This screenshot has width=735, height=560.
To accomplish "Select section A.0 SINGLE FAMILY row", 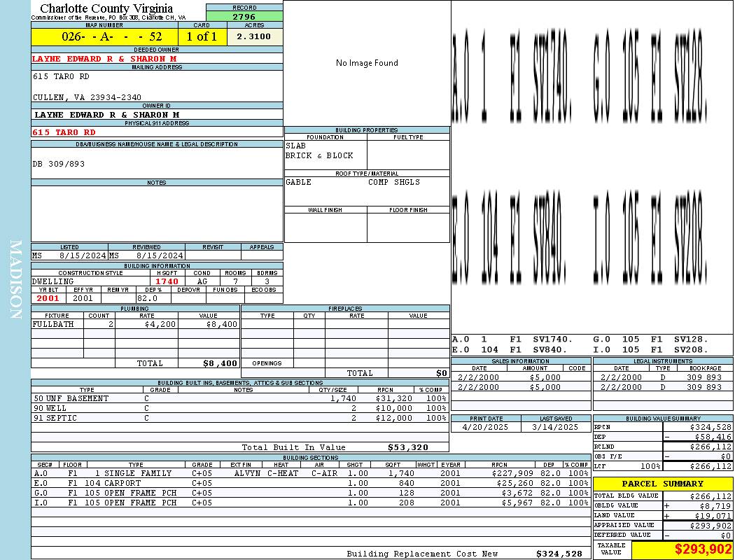I will pos(311,473).
